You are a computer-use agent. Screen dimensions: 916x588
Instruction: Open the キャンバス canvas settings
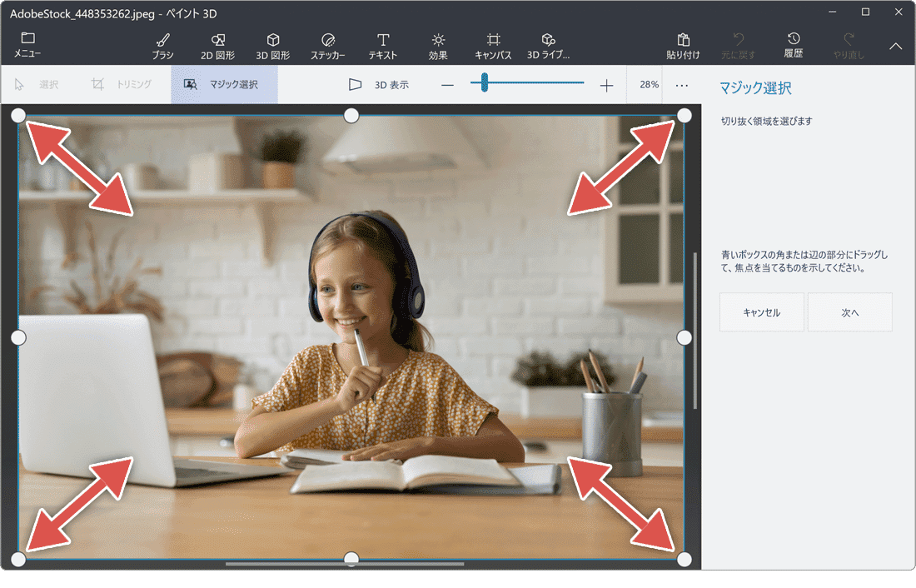point(493,46)
